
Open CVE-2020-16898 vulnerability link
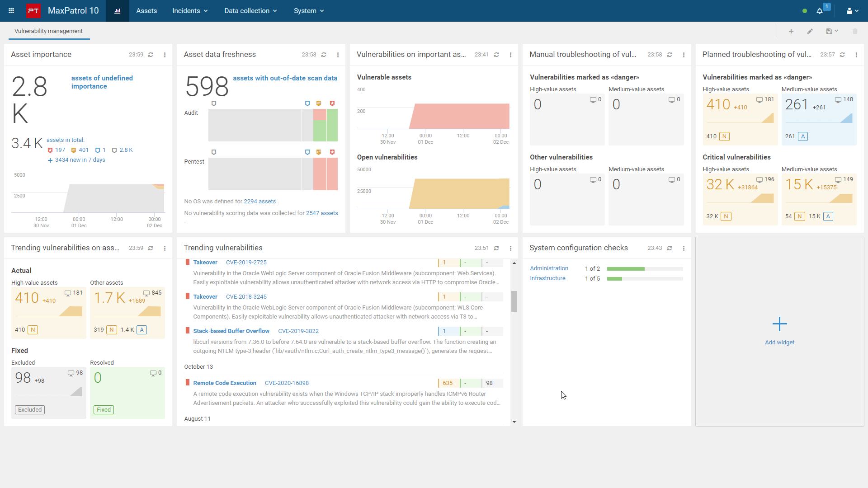coord(287,383)
